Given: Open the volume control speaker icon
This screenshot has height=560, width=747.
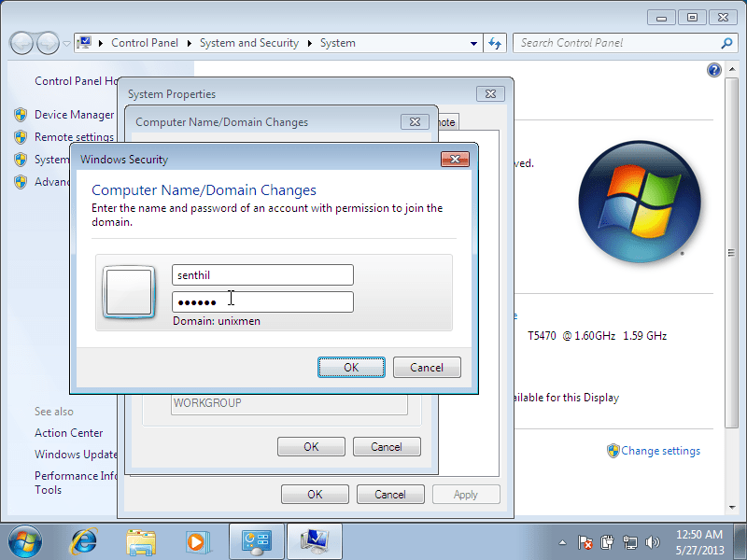Looking at the screenshot, I should coord(654,542).
